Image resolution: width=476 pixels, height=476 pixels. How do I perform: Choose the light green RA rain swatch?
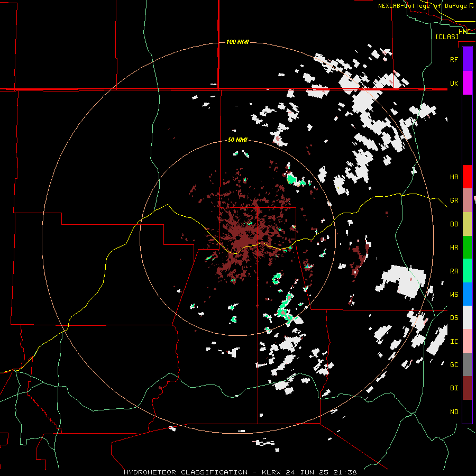[467, 271]
